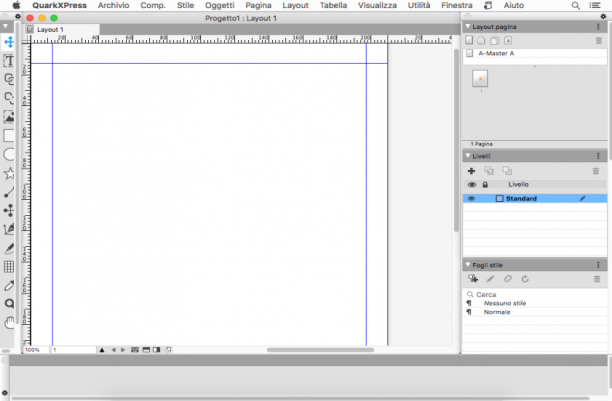This screenshot has width=612, height=401.
Task: Click eye column header in Livelli
Action: coord(471,185)
